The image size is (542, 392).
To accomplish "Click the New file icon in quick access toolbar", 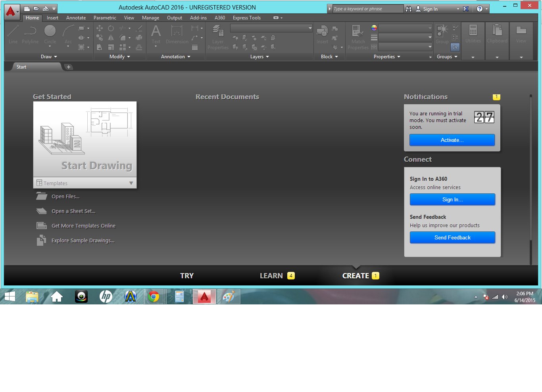I will [27, 8].
